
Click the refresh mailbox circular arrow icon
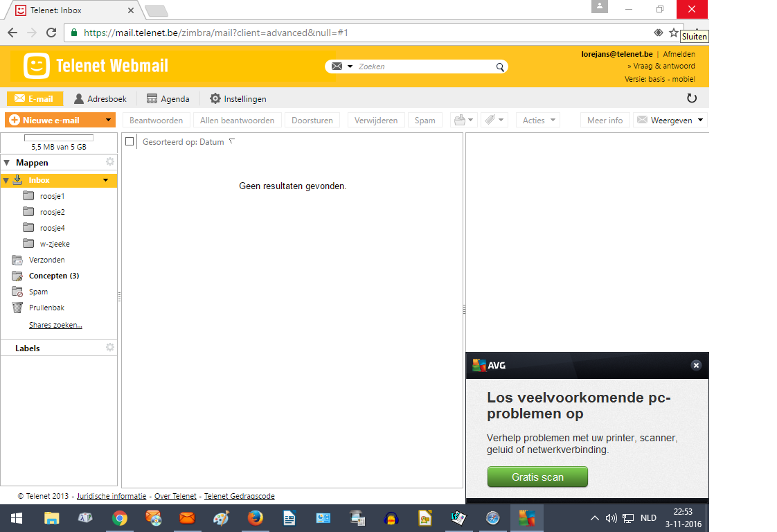coord(692,98)
